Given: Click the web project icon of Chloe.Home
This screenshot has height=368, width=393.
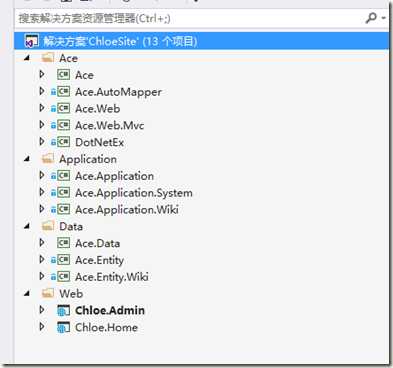Looking at the screenshot, I should click(63, 327).
